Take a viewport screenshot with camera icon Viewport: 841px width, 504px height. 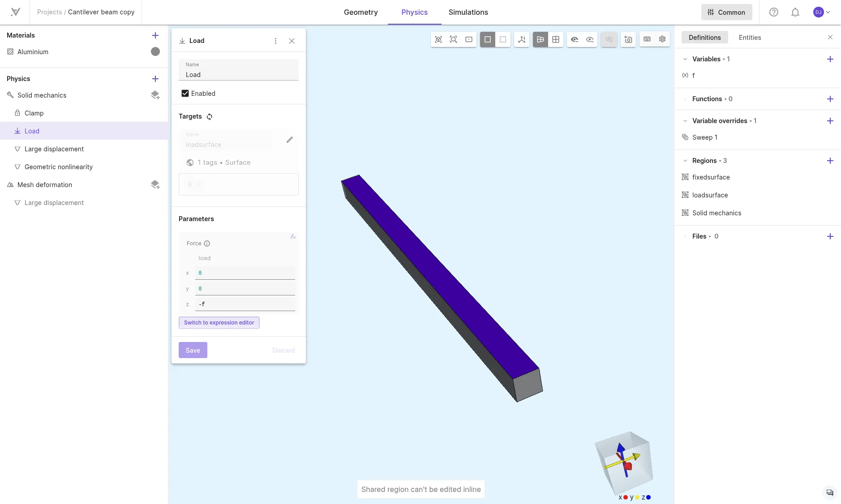coord(628,39)
